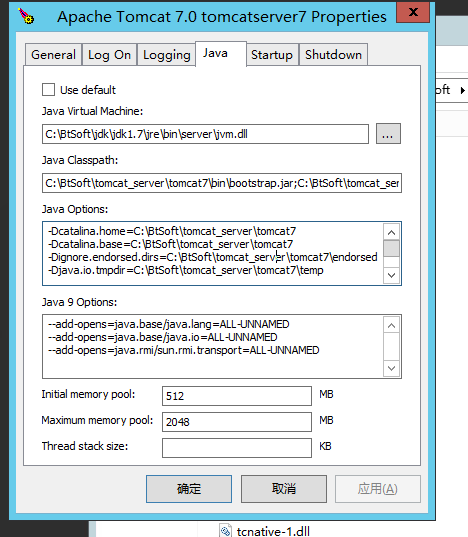Click Java 9 Options scroll up arrow
The image size is (468, 537).
[x=391, y=326]
